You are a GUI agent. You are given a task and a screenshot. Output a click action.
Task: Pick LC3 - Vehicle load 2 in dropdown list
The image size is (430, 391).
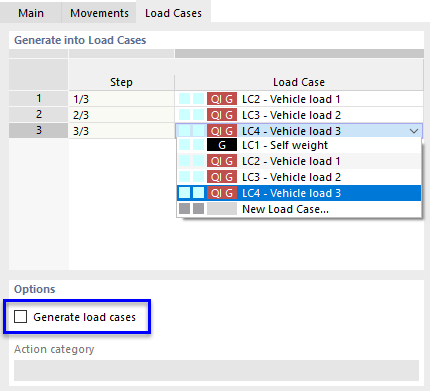click(299, 177)
